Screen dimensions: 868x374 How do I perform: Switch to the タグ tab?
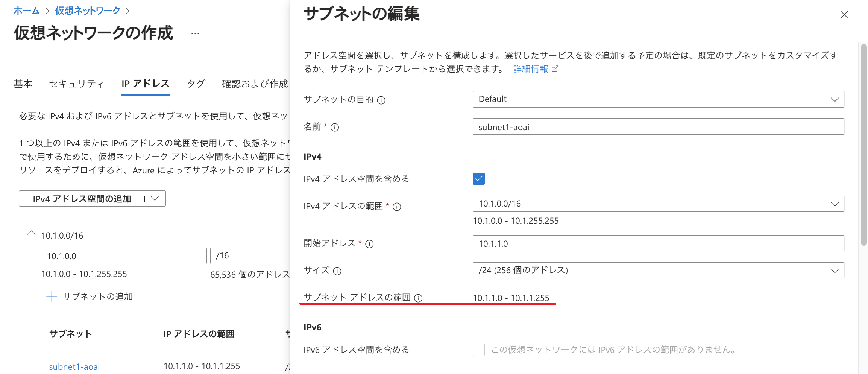pyautogui.click(x=196, y=84)
